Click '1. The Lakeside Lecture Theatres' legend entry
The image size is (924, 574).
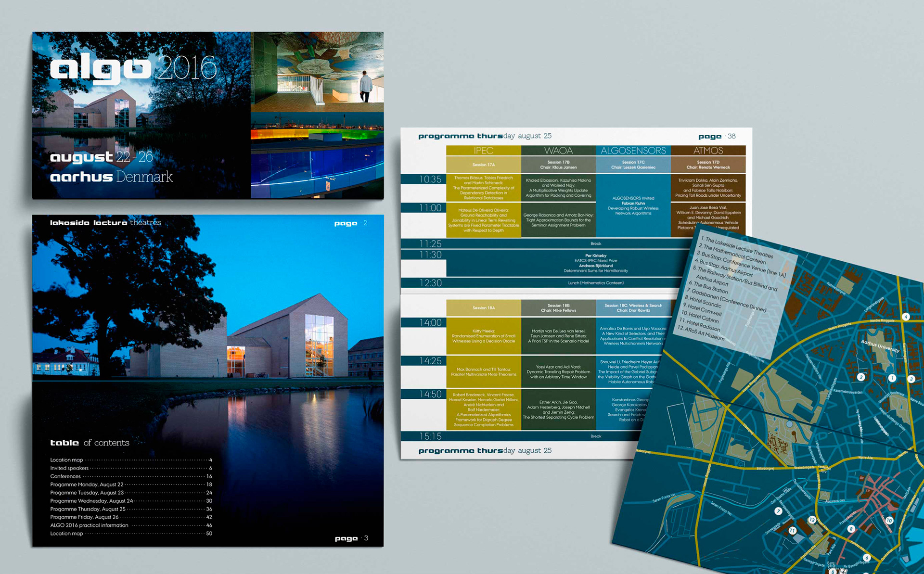click(736, 247)
